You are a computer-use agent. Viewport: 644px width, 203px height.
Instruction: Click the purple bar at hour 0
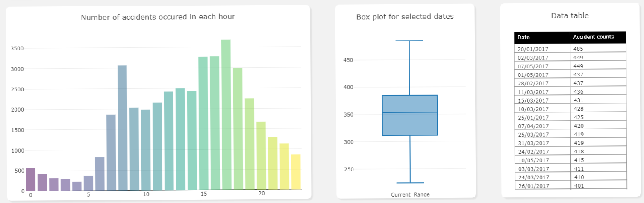click(30, 179)
